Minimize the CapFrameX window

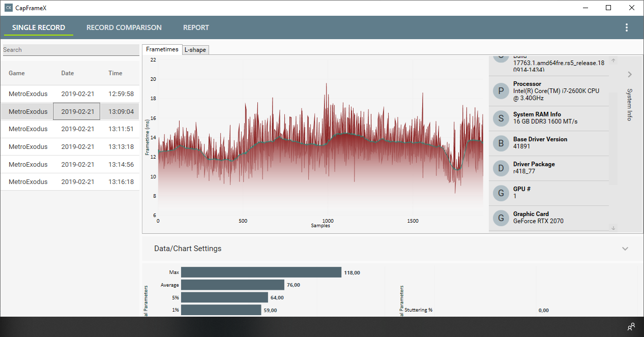click(x=586, y=8)
